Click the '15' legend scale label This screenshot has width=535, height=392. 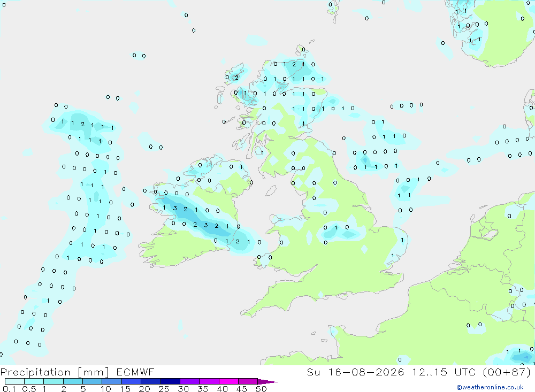tap(125, 389)
